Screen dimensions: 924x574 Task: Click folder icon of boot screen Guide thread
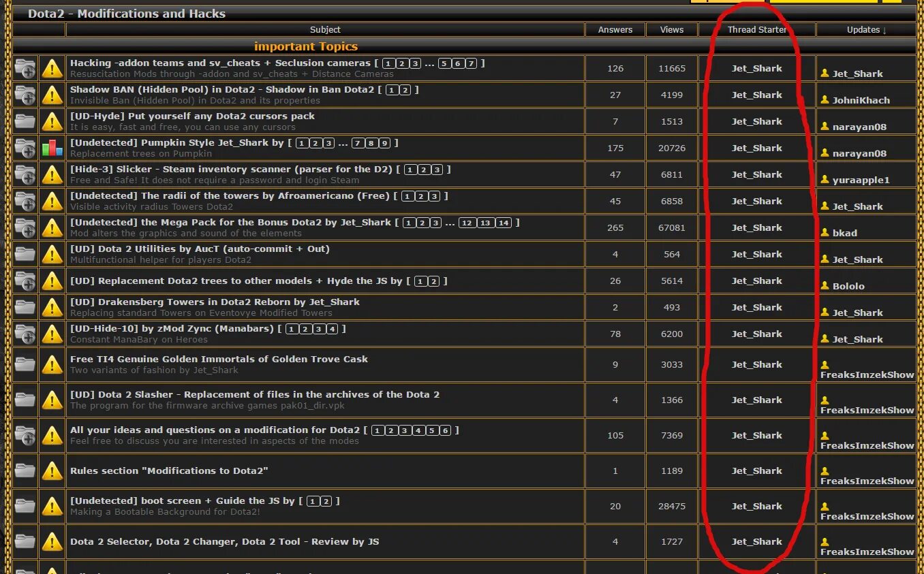pos(25,506)
